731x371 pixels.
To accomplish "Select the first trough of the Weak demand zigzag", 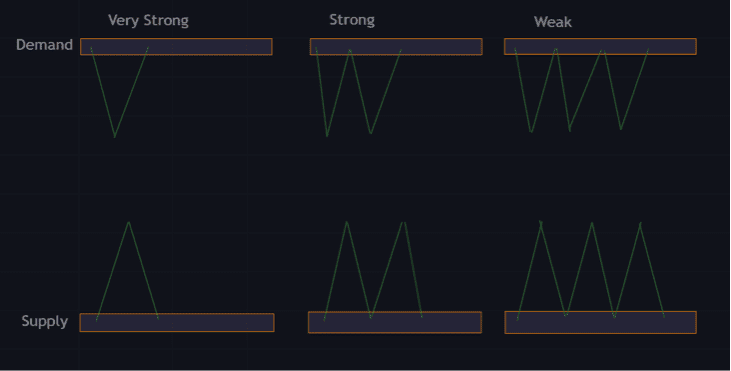I will [x=531, y=131].
